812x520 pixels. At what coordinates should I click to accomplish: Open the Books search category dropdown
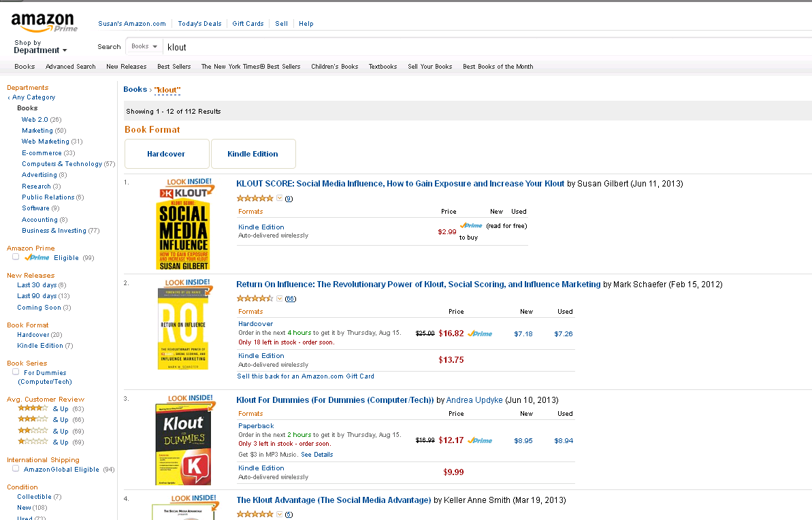[144, 46]
